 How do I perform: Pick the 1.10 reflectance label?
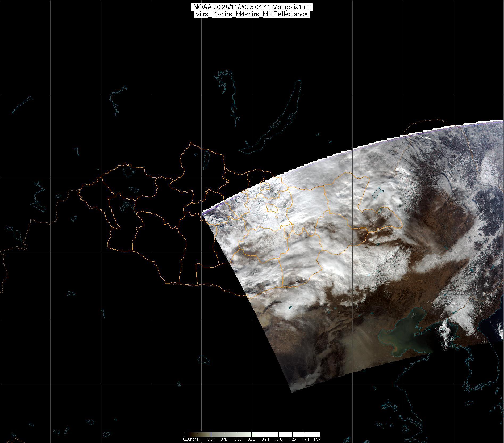279,439
